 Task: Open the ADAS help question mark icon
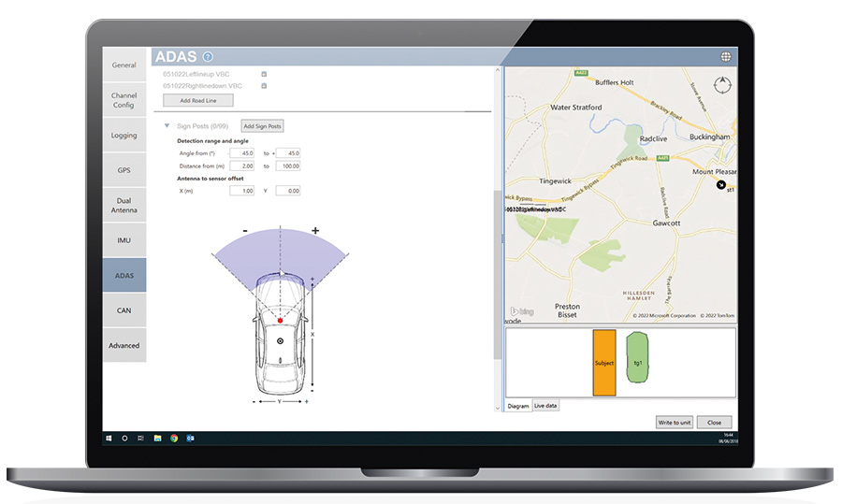coord(208,57)
